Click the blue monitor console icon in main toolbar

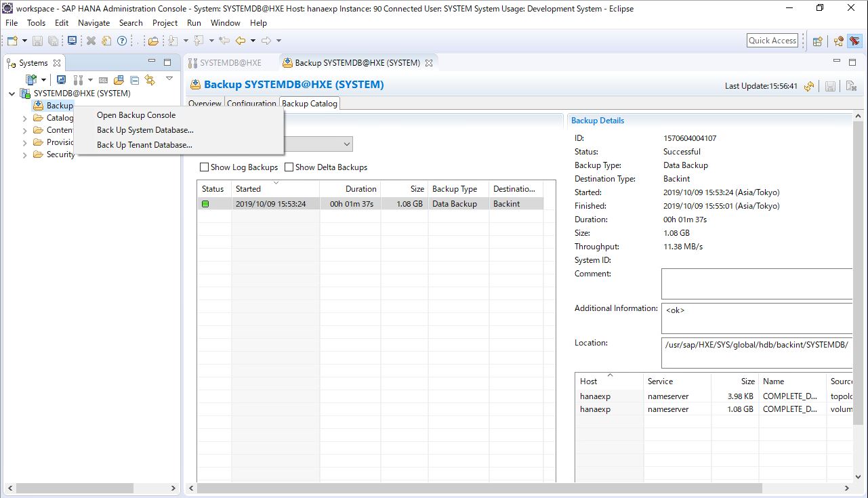[x=73, y=41]
